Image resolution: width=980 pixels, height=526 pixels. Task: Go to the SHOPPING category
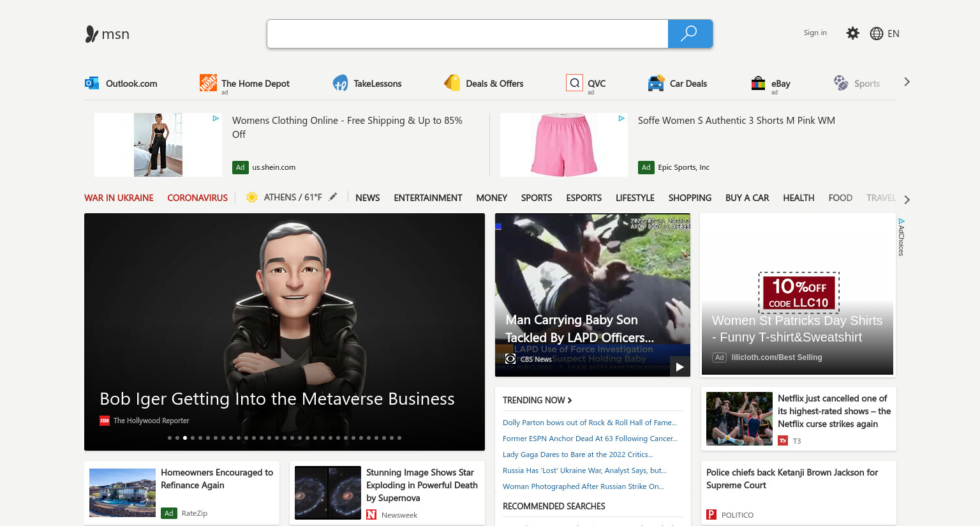point(690,198)
